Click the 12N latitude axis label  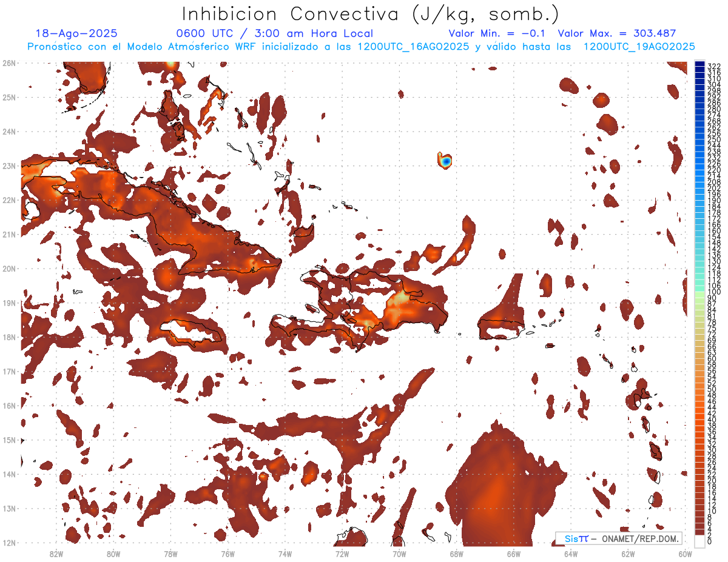tap(9, 543)
